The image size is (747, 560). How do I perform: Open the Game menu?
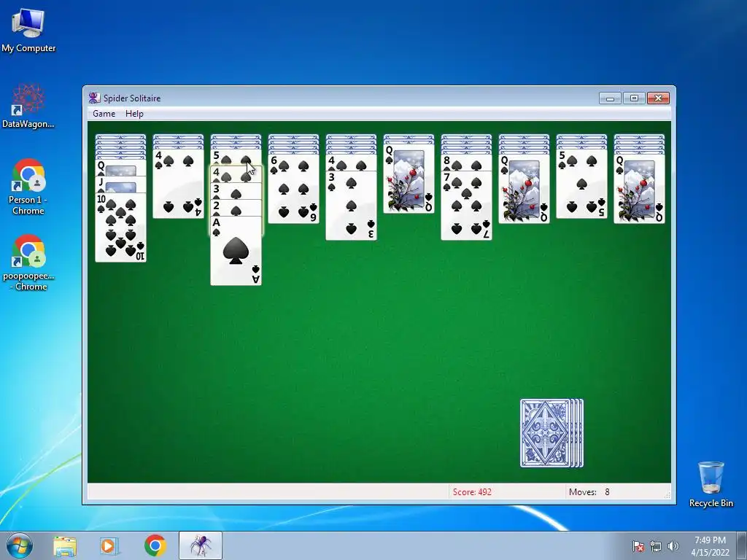[104, 113]
